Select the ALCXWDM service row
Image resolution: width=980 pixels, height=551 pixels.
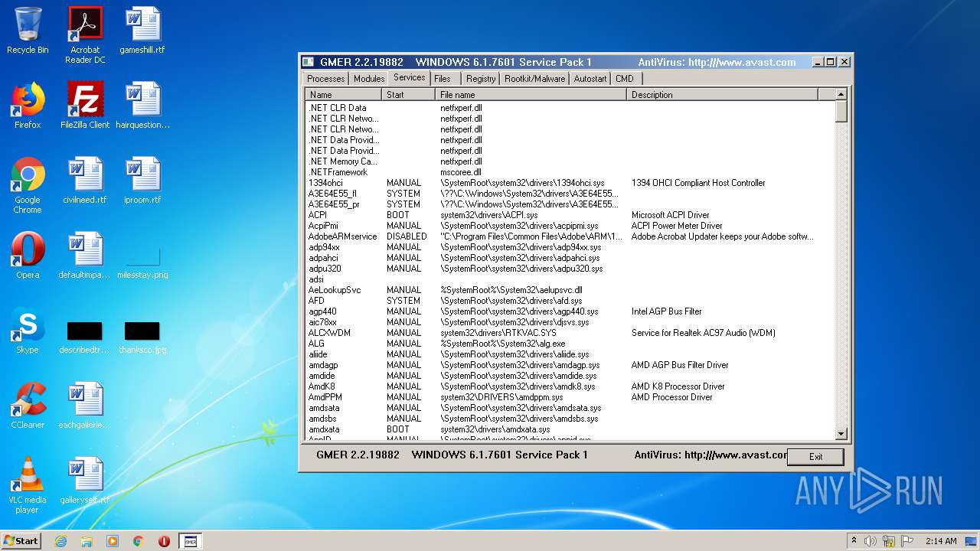pos(570,333)
